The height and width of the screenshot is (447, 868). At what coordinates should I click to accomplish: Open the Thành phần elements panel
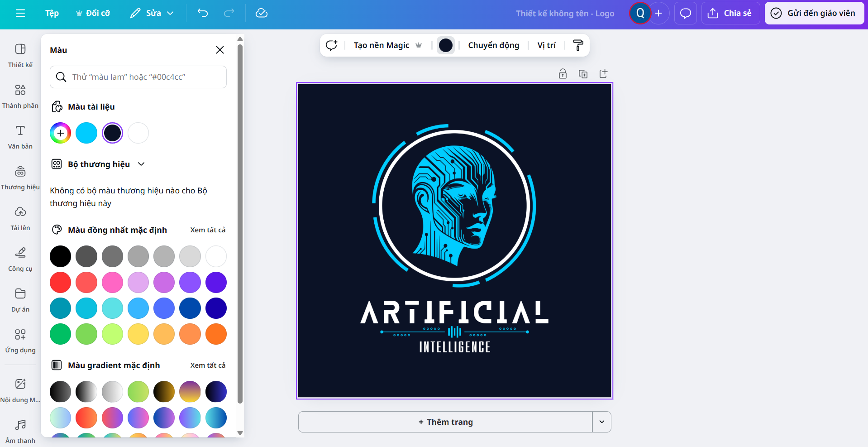coord(20,96)
